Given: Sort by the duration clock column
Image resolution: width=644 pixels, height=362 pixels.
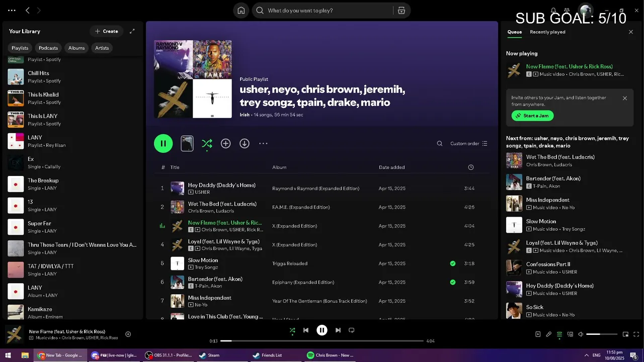Looking at the screenshot, I should point(471,167).
